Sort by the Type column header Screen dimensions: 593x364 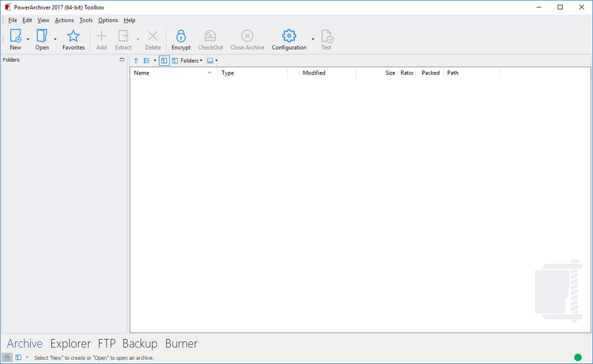[253, 73]
